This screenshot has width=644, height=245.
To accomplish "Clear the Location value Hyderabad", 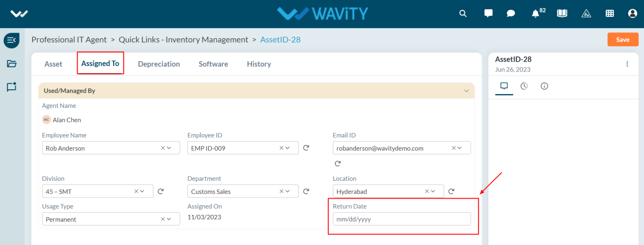I will point(427,191).
